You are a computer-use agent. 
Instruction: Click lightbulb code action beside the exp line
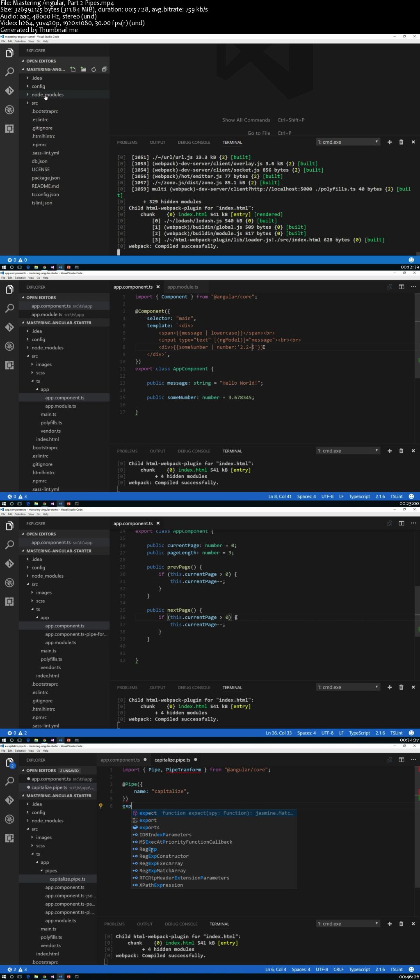tap(100, 806)
